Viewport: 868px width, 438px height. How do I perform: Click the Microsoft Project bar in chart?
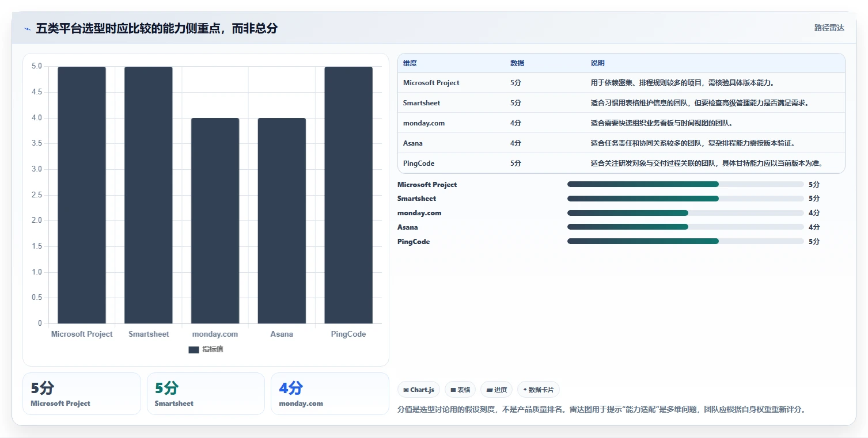[x=82, y=195]
